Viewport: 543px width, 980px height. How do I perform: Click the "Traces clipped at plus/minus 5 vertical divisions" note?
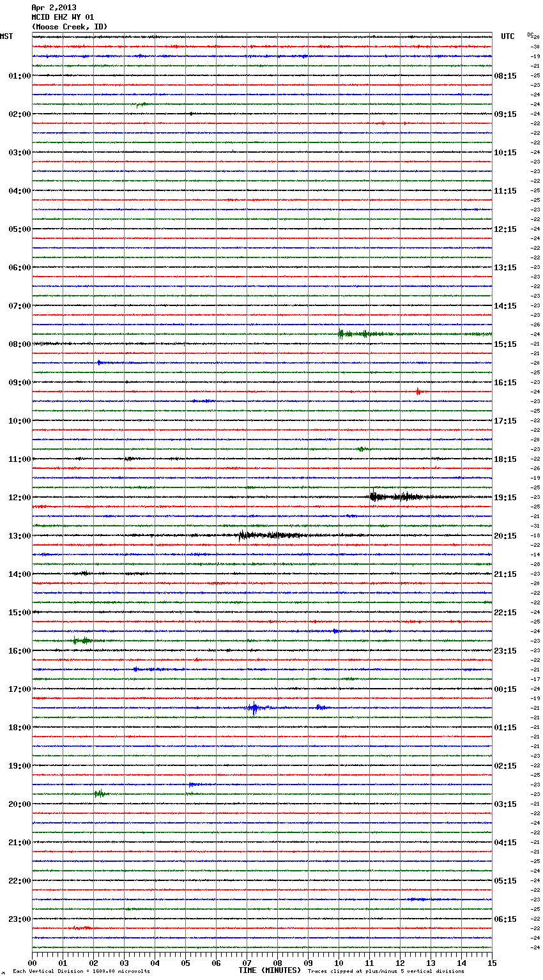(386, 971)
